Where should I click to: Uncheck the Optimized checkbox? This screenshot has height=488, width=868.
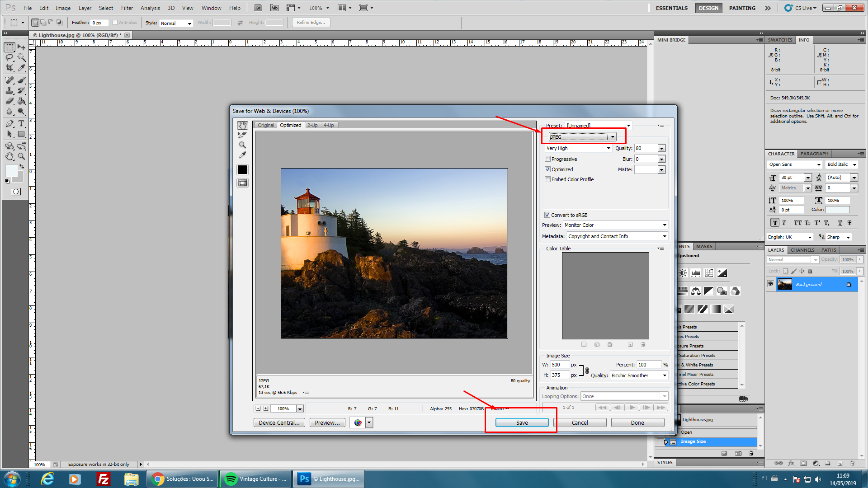(548, 169)
